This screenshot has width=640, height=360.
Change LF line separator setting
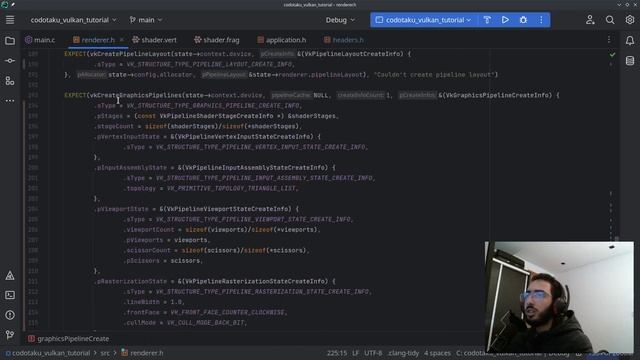[356, 353]
